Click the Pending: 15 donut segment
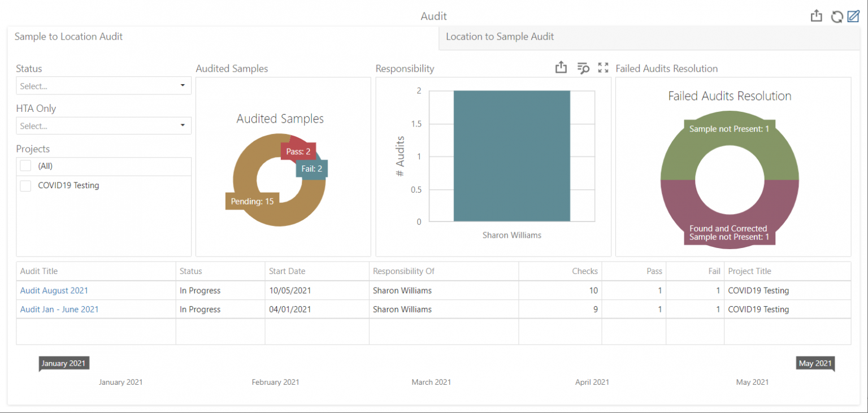The width and height of the screenshot is (868, 413). (251, 201)
